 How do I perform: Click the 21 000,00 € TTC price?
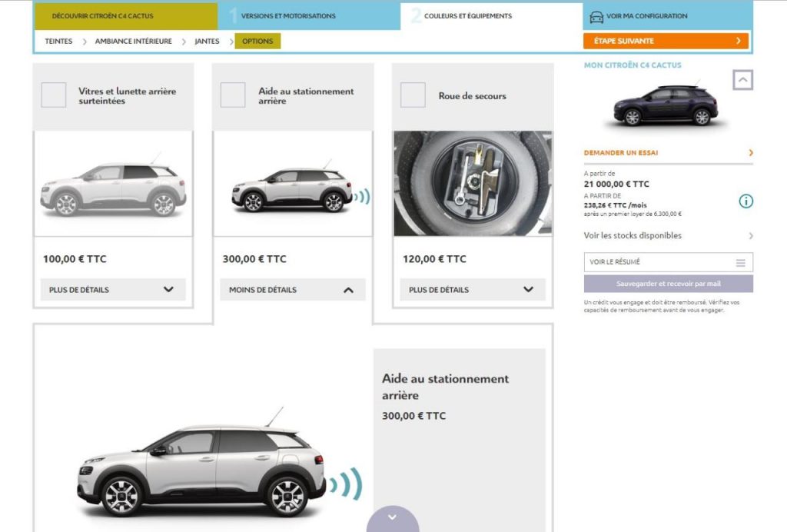[x=616, y=185]
